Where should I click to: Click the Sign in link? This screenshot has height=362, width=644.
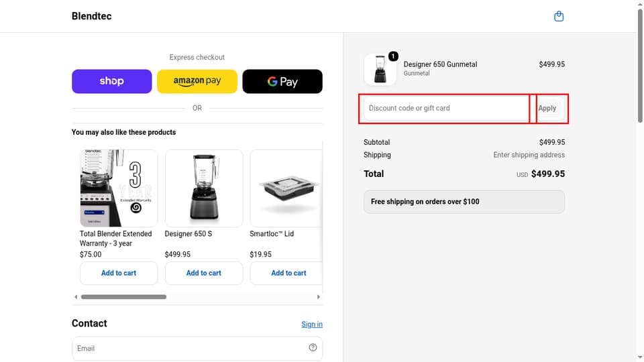[312, 324]
